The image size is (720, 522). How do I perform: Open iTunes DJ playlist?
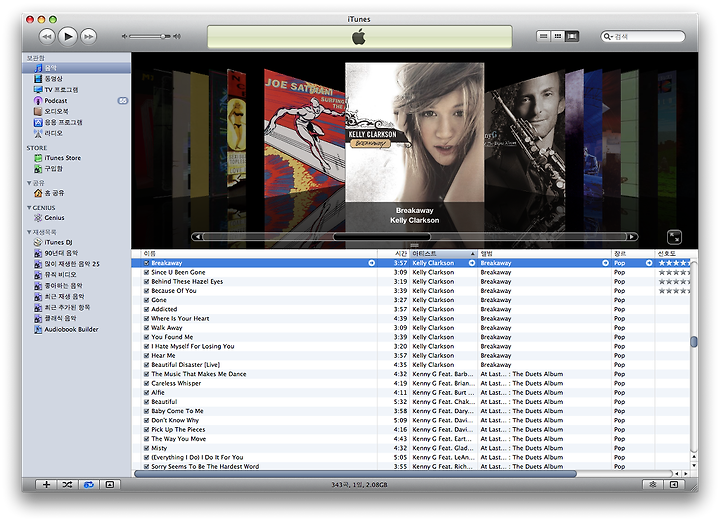pos(76,242)
